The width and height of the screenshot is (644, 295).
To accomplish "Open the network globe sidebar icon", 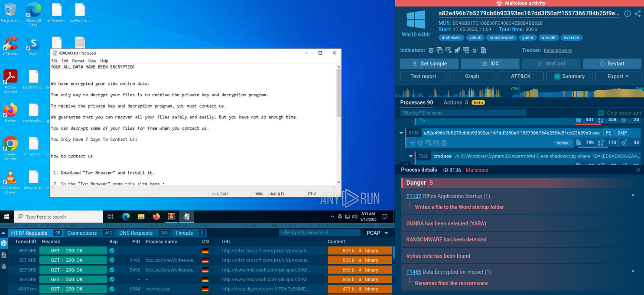I will point(4,243).
